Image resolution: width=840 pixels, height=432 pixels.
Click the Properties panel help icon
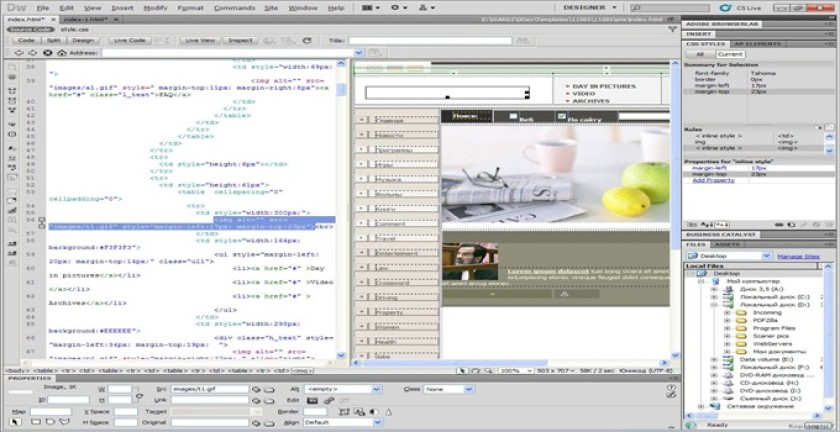point(672,387)
